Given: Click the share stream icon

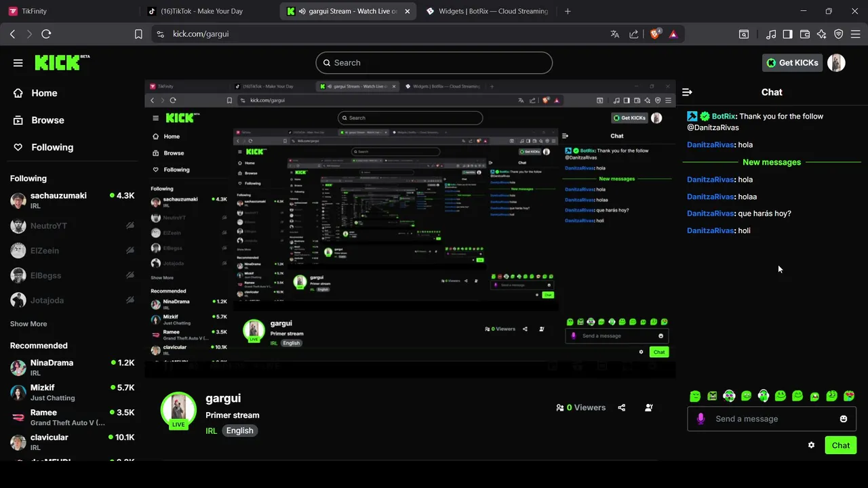Looking at the screenshot, I should [x=622, y=407].
